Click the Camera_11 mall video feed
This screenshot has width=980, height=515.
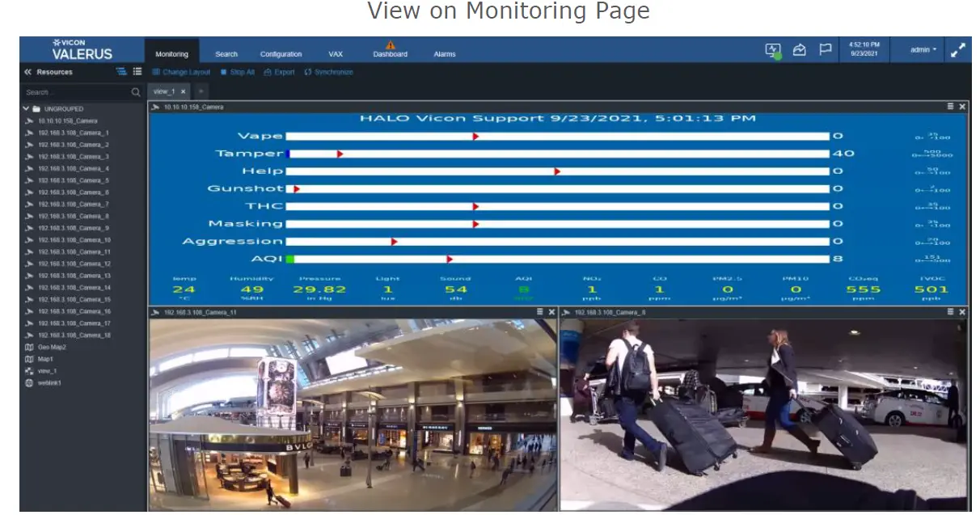353,414
